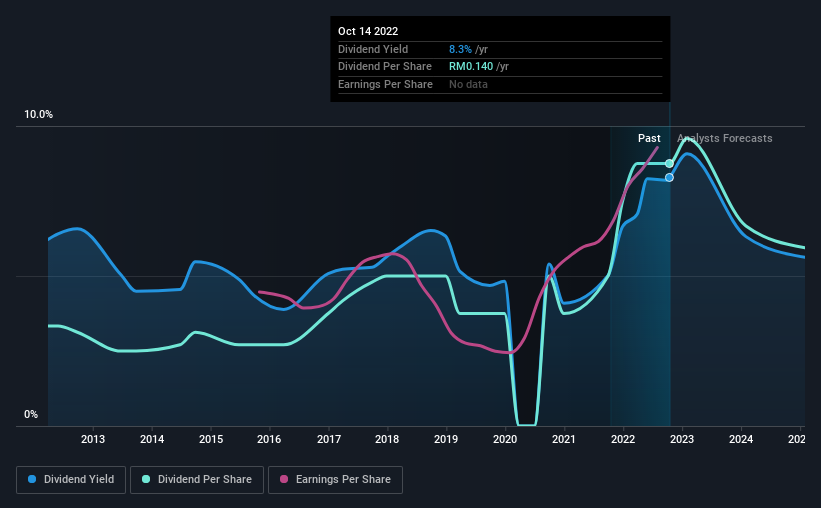Select the teal data point marker on chart
Image resolution: width=821 pixels, height=508 pixels.
669,163
